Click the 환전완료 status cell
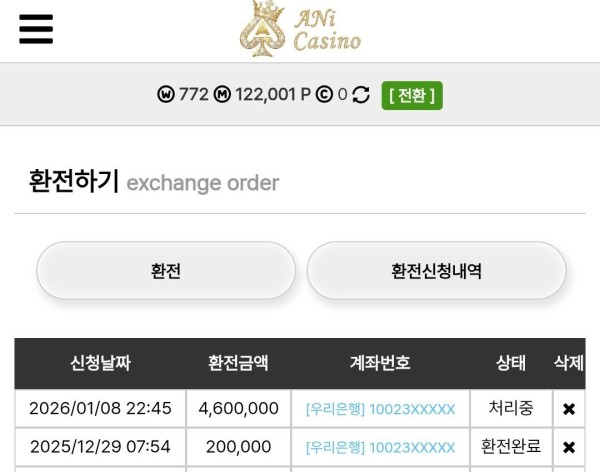The height and width of the screenshot is (472, 600). 511,447
